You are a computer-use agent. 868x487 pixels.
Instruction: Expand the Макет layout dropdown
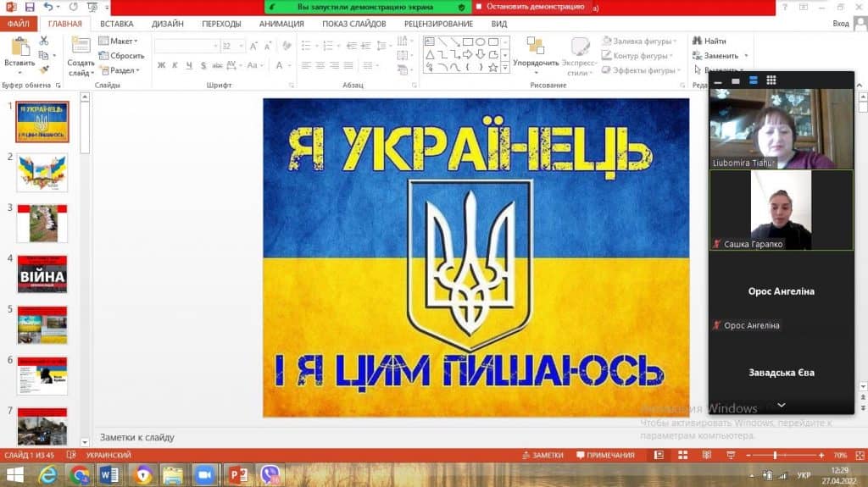click(x=119, y=41)
